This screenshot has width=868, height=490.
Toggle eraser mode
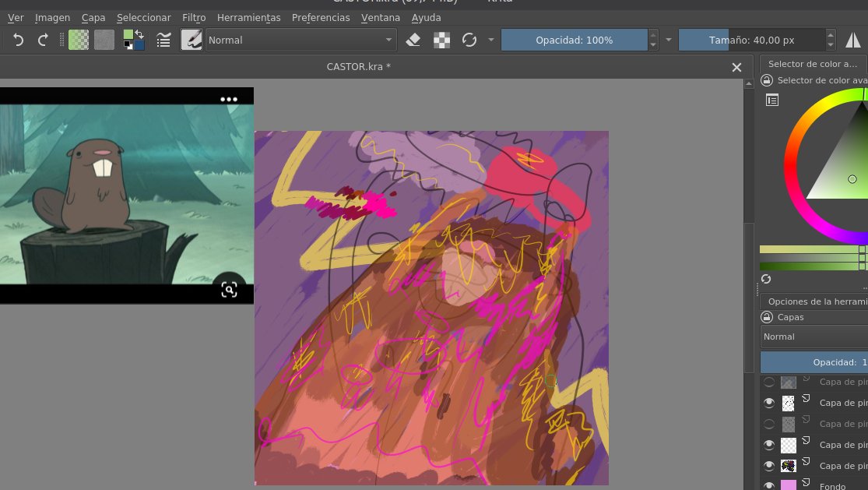click(x=413, y=40)
